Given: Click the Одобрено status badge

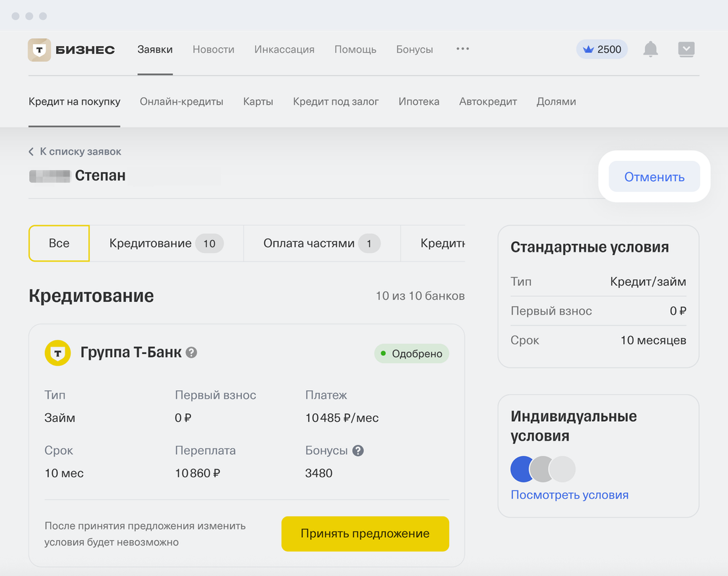Looking at the screenshot, I should coord(411,354).
